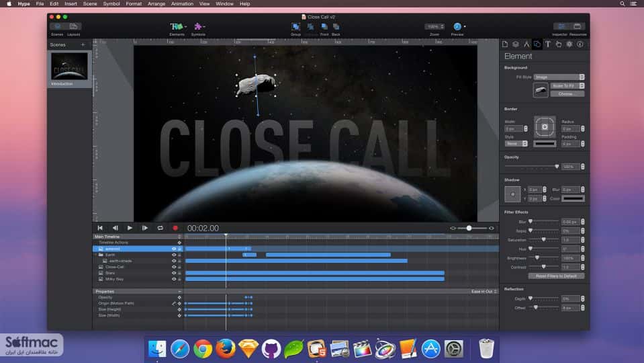Open the Elements toolbar menu
The width and height of the screenshot is (644, 363).
click(178, 26)
